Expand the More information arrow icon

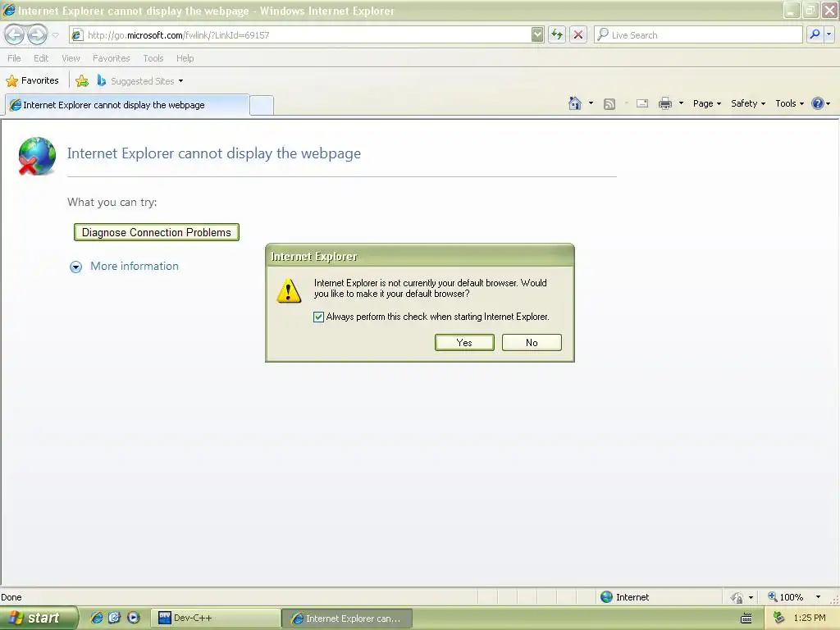pyautogui.click(x=76, y=267)
